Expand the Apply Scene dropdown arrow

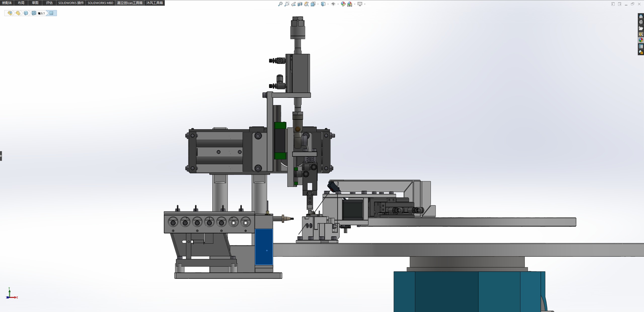pyautogui.click(x=355, y=4)
